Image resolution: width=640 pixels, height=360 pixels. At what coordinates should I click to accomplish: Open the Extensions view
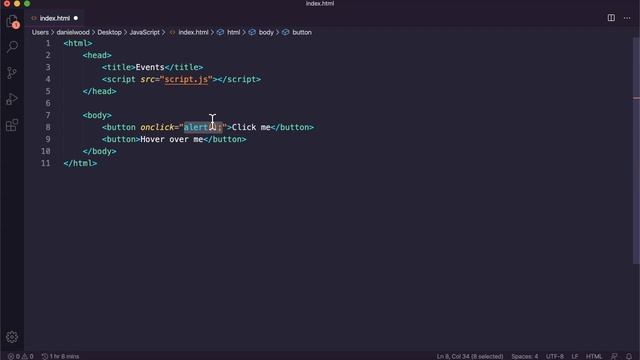click(x=12, y=125)
